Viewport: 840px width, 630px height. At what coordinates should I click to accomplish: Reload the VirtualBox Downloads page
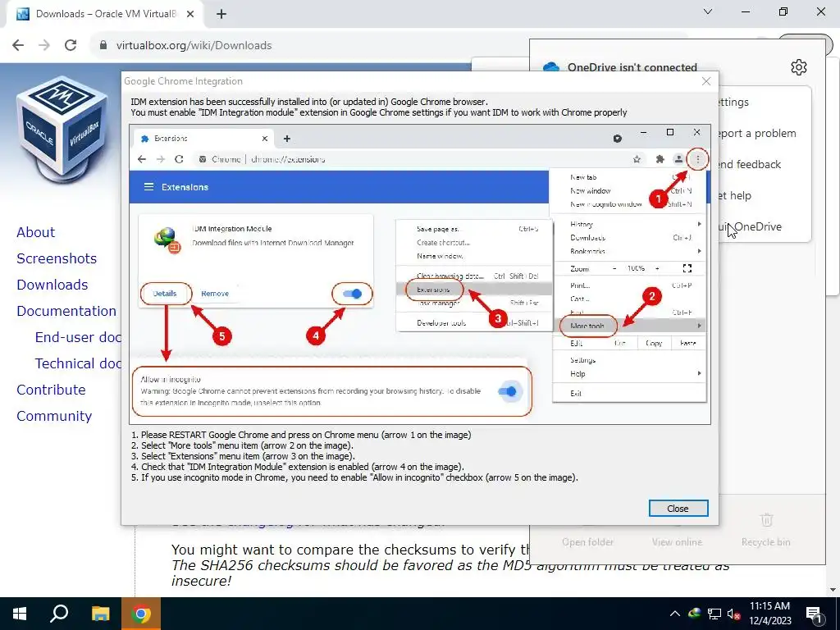click(x=71, y=45)
